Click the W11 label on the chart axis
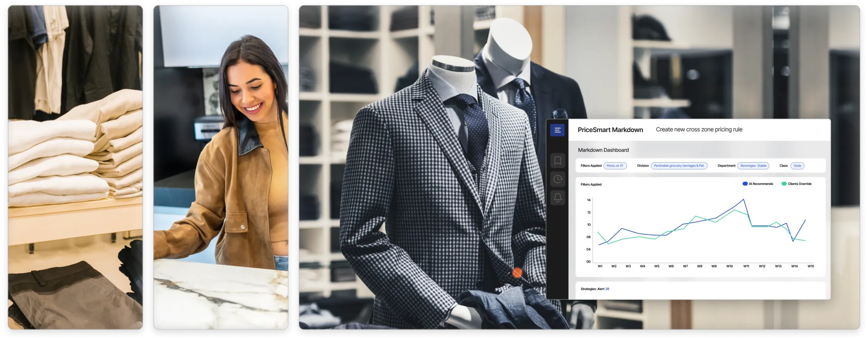 pyautogui.click(x=746, y=266)
